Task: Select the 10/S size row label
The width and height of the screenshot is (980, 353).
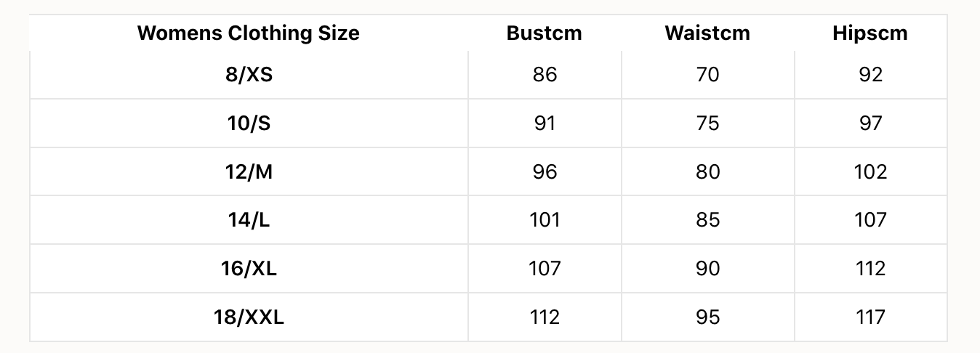Action: (249, 123)
